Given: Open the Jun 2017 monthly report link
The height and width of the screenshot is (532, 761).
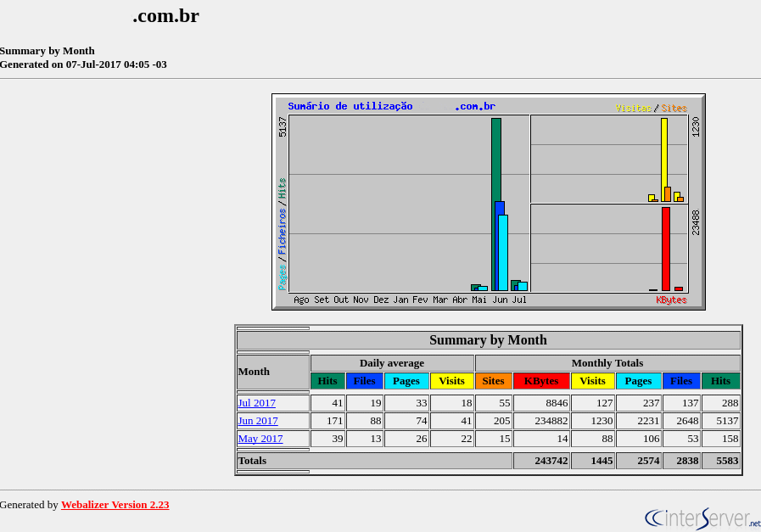Looking at the screenshot, I should [258, 421].
